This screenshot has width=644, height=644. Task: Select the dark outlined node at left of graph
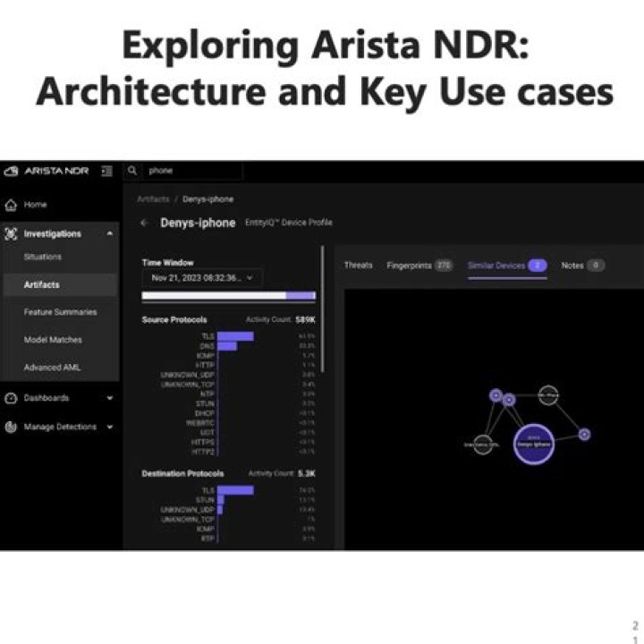click(x=483, y=445)
